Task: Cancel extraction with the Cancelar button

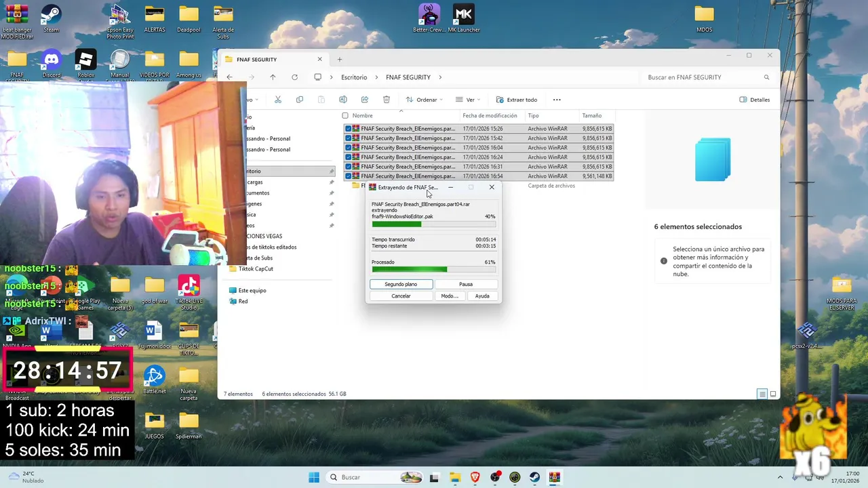Action: point(401,296)
